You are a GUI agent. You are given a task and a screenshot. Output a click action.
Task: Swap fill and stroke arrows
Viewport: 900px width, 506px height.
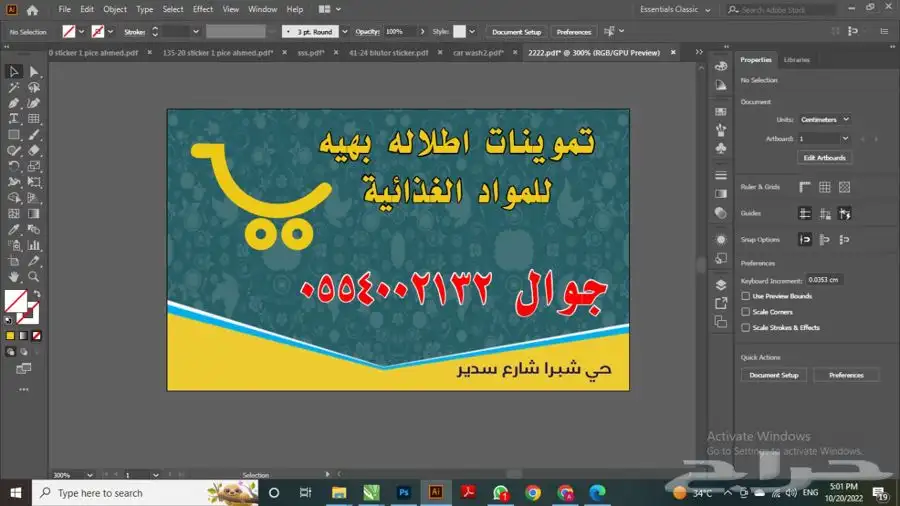point(37,294)
